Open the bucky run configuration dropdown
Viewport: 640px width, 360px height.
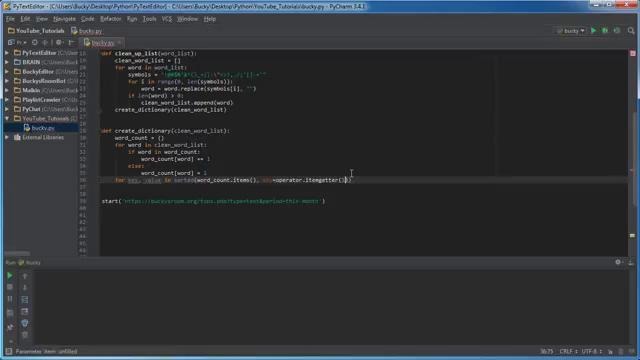click(x=571, y=31)
